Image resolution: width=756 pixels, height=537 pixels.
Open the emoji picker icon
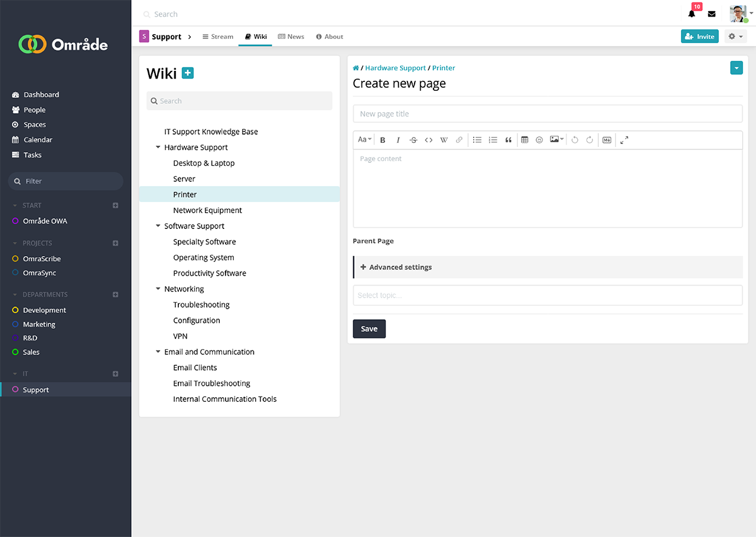tap(539, 140)
